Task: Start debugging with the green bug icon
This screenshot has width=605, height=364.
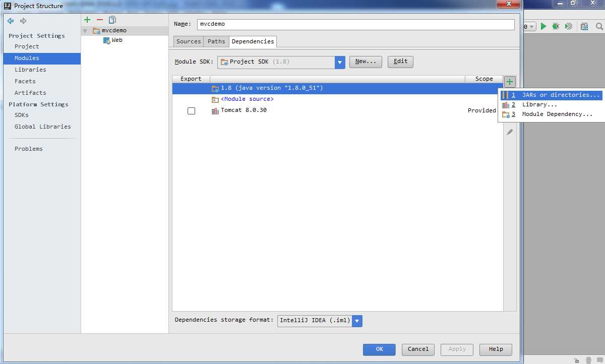Action: coord(556,26)
